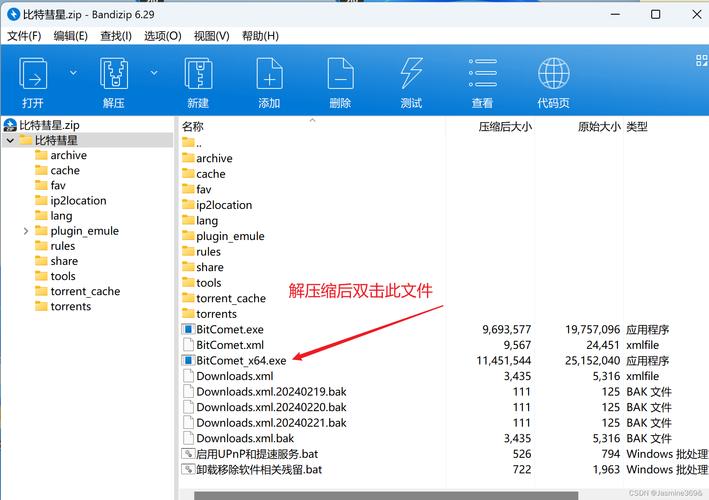Click the Add (添加) toolbar icon
Screen dimensions: 709x500
(x=269, y=73)
